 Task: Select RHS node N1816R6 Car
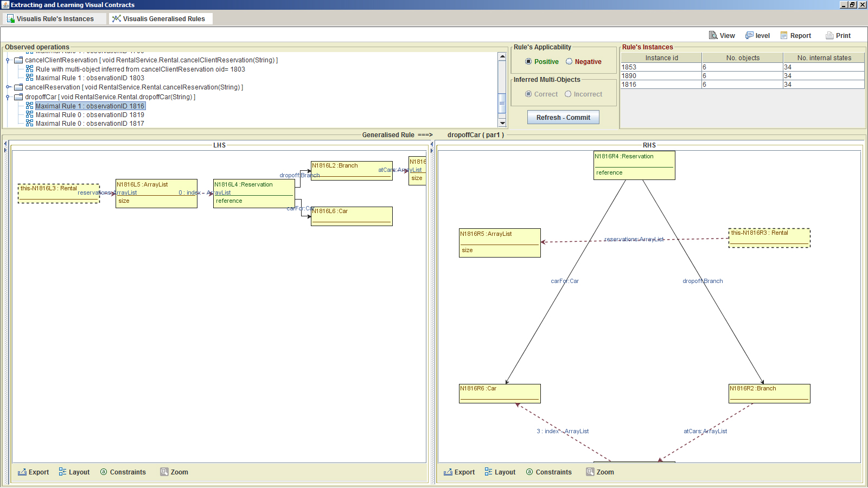click(500, 394)
